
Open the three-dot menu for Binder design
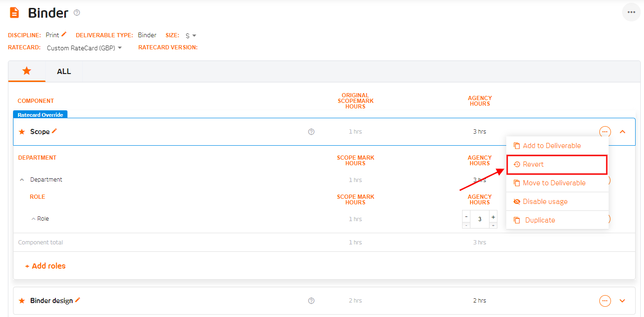click(605, 301)
